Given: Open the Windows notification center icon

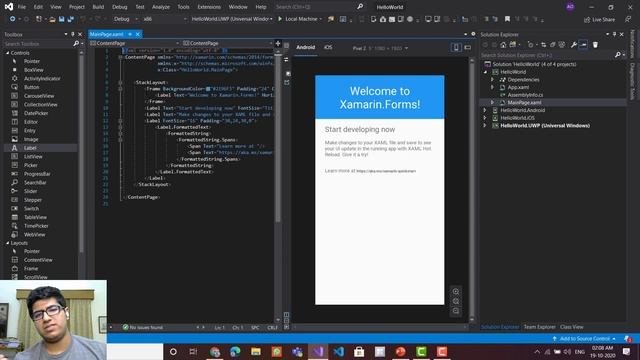Looking at the screenshot, I should 627,351.
